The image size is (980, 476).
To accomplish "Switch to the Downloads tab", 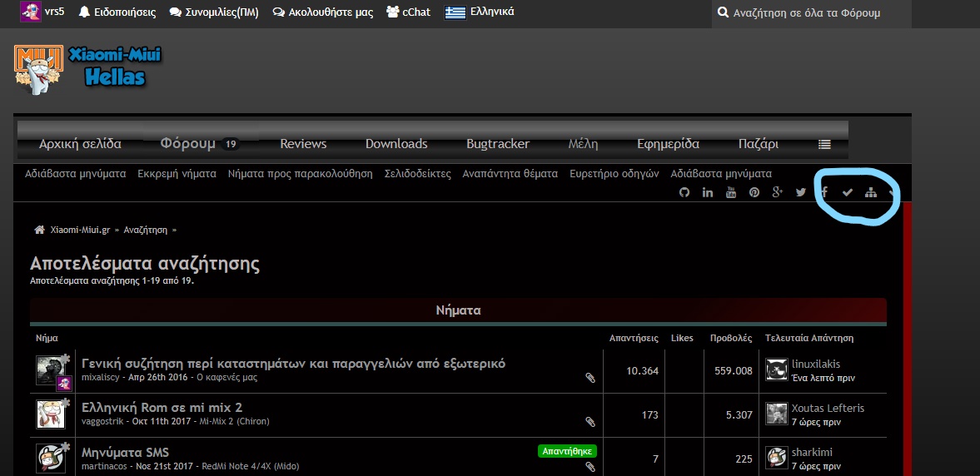I will (396, 144).
